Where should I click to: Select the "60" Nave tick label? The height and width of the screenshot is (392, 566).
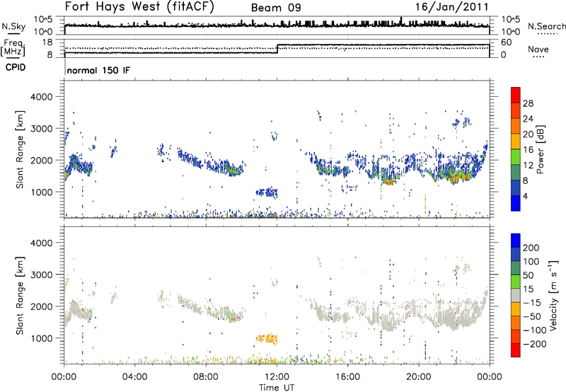[507, 42]
